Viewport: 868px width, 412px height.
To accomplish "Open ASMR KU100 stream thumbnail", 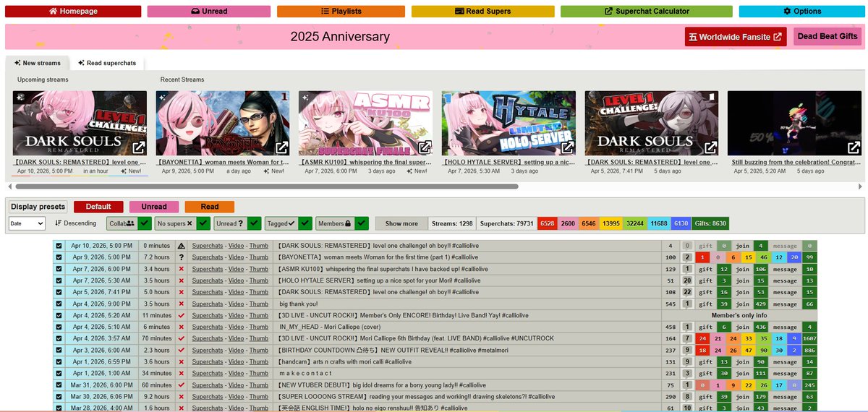I will 365,123.
